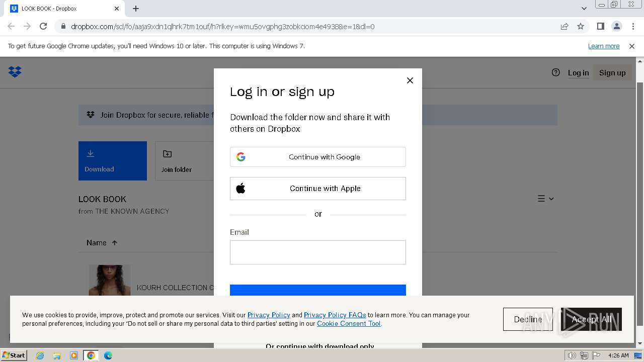
Task: Launch Internet Explorer from the taskbar
Action: [40, 355]
